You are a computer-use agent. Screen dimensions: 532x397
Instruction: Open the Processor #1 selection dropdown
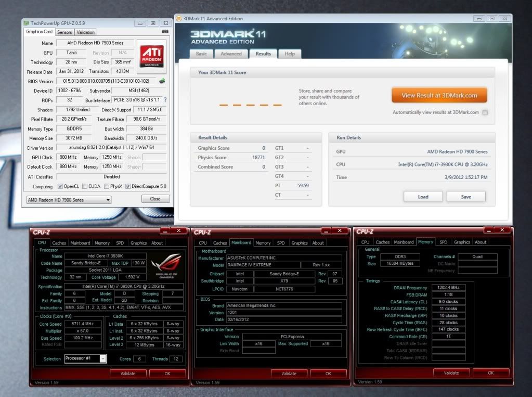[x=85, y=358]
